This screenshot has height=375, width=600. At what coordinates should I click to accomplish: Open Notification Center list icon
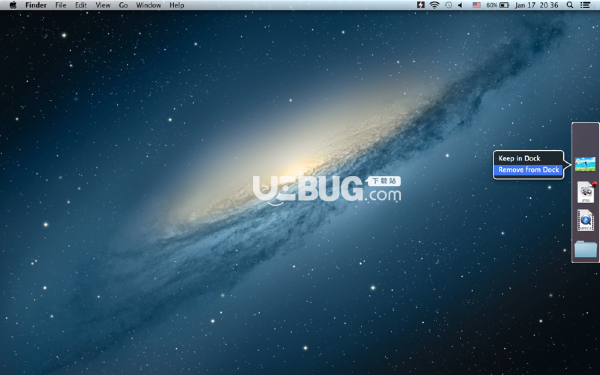coord(585,5)
